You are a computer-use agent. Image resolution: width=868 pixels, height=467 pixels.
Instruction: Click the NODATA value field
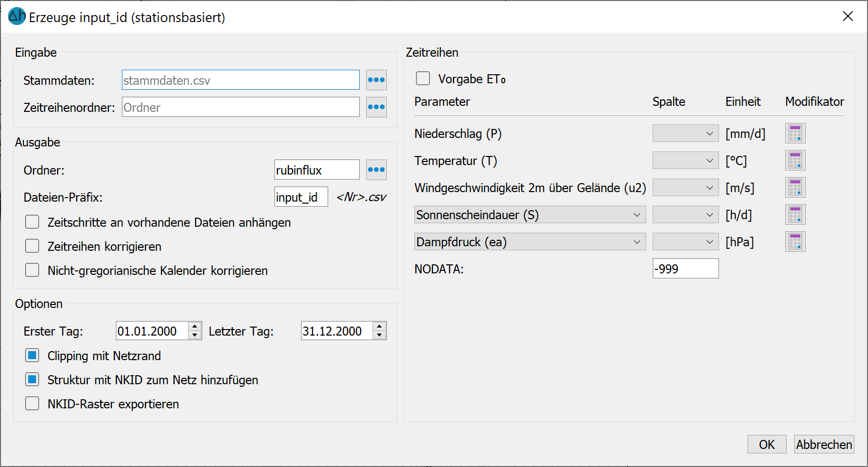click(685, 269)
